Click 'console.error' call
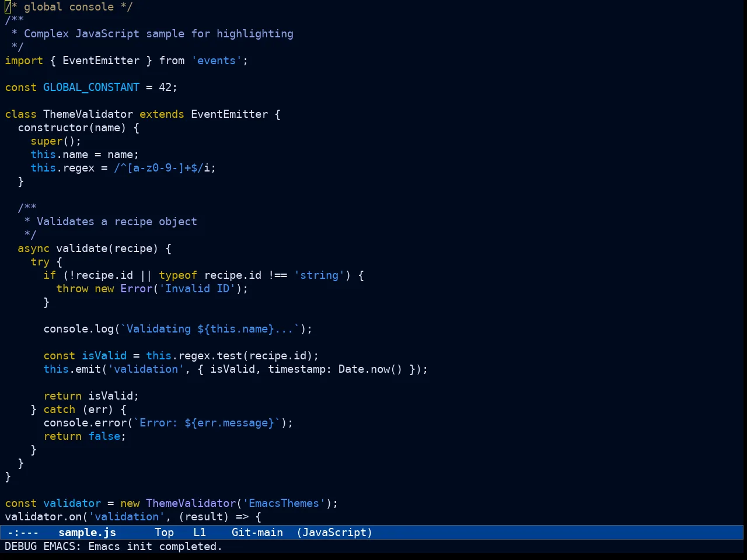The width and height of the screenshot is (747, 560). click(x=85, y=423)
